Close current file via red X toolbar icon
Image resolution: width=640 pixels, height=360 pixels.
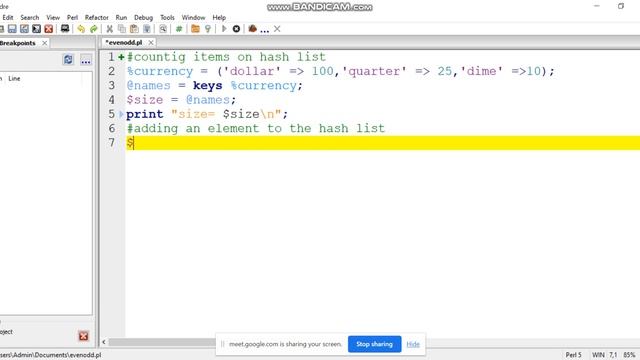tap(49, 29)
